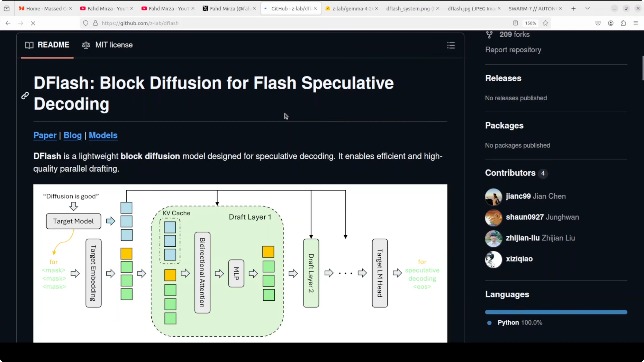Switch to the MIT license tab
The image size is (644, 362).
[x=107, y=45]
